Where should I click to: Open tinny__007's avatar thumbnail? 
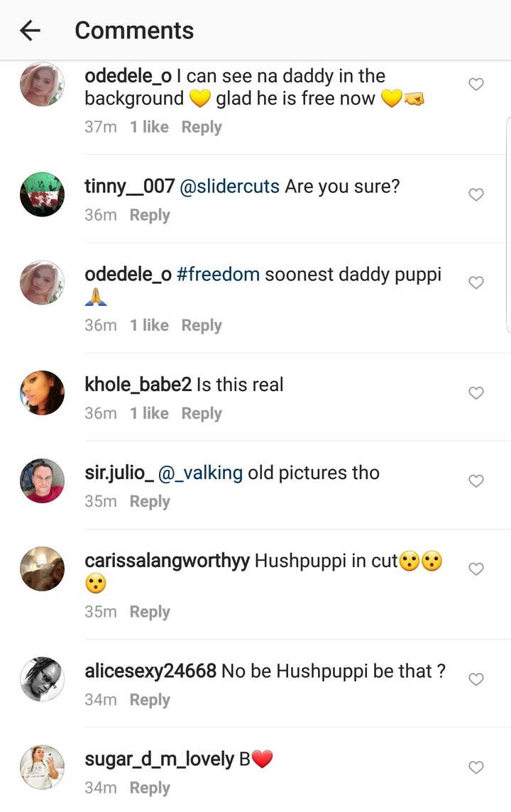(x=42, y=194)
